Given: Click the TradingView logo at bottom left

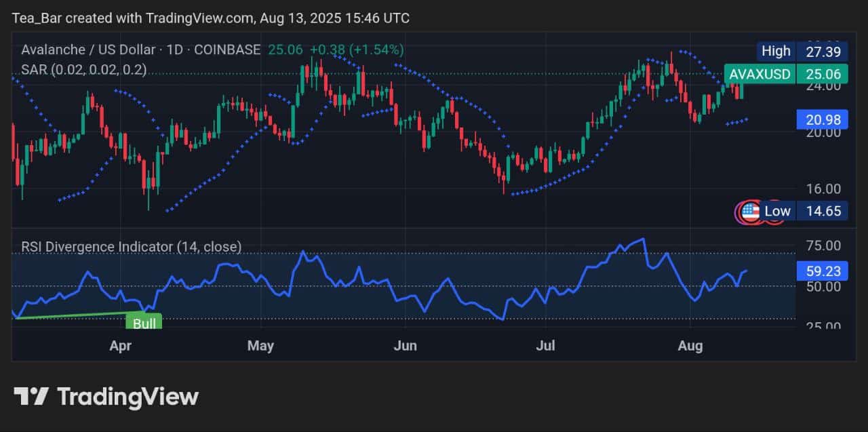Looking at the screenshot, I should pos(106,396).
